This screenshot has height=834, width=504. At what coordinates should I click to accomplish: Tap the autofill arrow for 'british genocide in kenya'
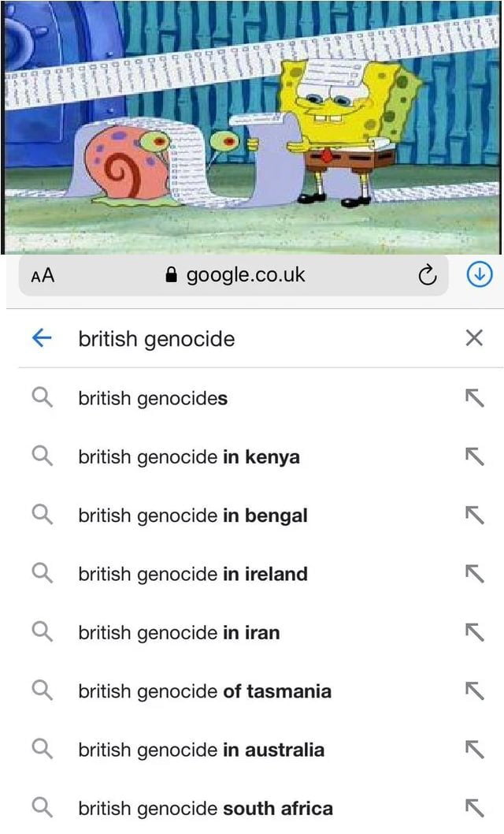(476, 456)
